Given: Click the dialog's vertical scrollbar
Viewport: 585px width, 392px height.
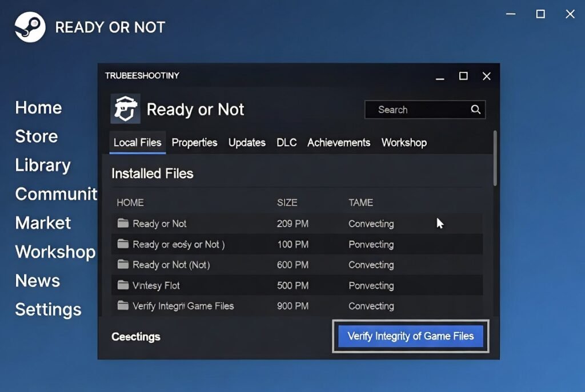Looking at the screenshot, I should (x=495, y=160).
